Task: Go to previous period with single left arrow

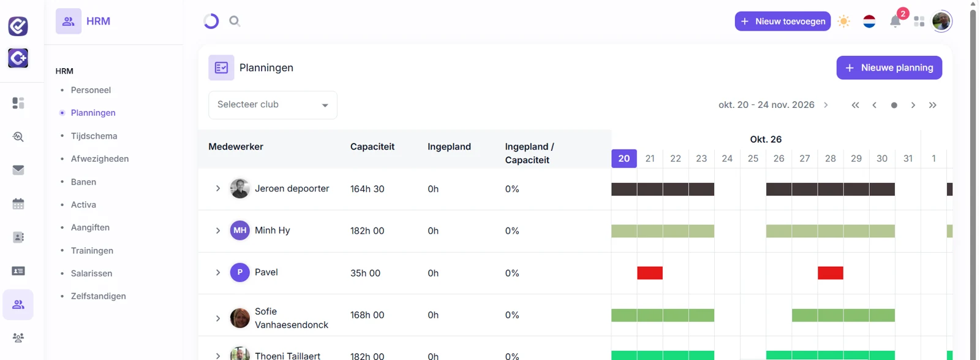Action: point(875,105)
